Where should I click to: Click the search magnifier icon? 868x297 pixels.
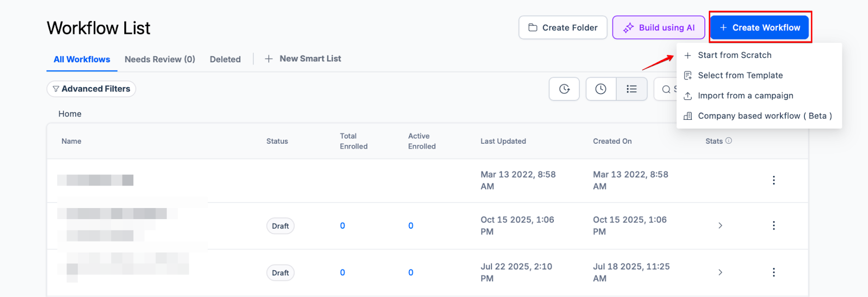click(x=666, y=89)
